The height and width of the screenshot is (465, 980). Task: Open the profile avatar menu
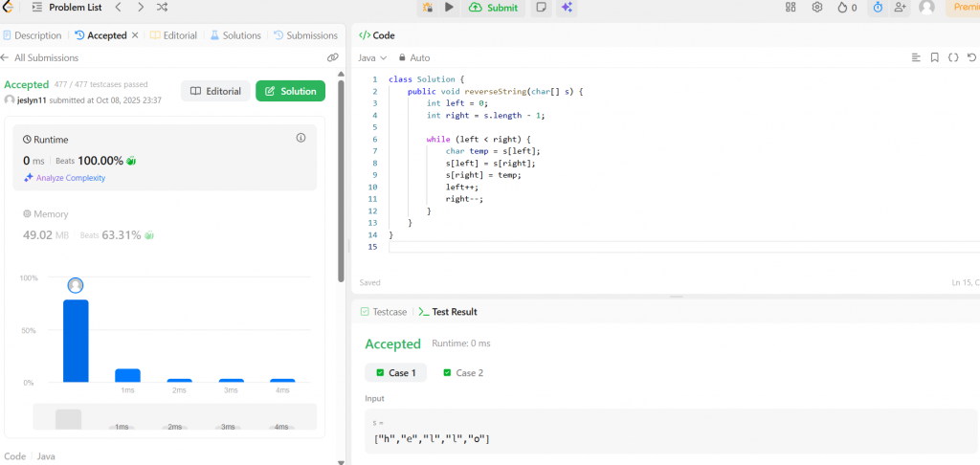pyautogui.click(x=927, y=8)
